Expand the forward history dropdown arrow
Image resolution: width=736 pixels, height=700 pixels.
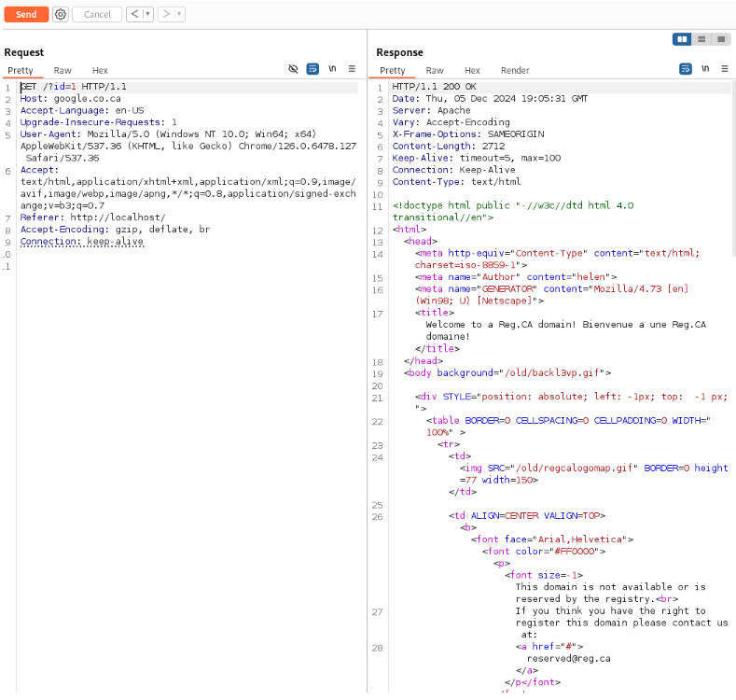(179, 14)
